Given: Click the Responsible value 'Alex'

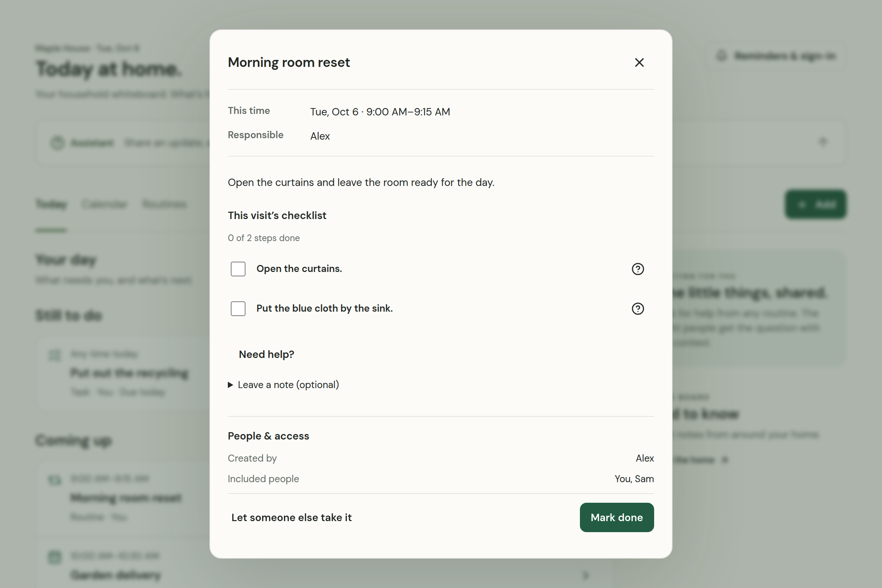Looking at the screenshot, I should (x=320, y=136).
